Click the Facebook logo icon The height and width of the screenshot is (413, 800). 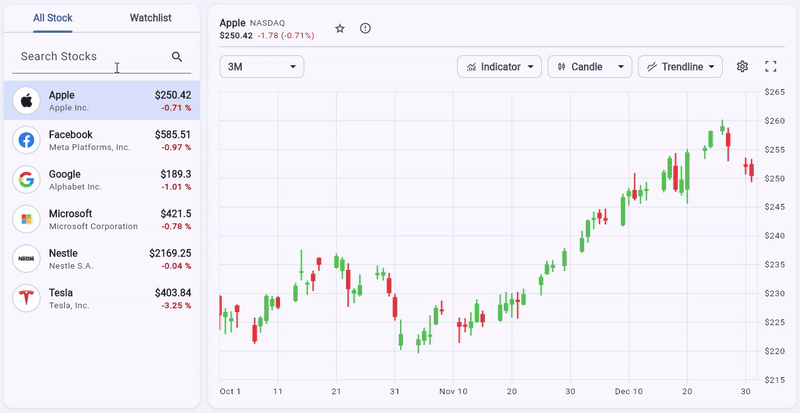click(26, 140)
